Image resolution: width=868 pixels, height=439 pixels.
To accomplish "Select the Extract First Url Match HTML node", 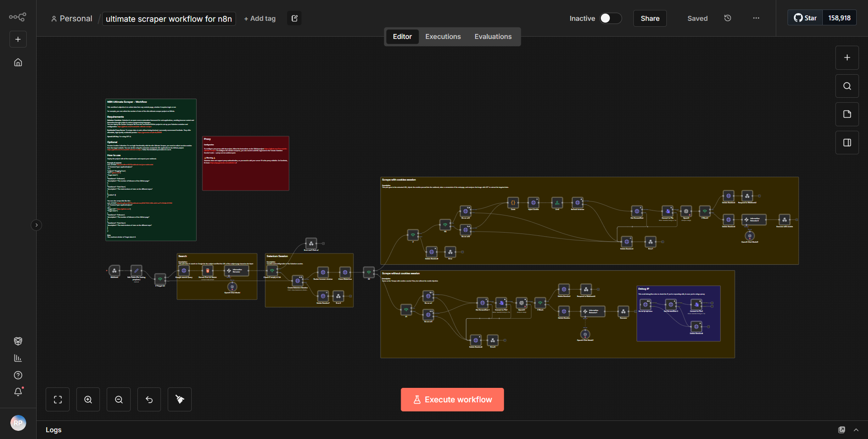I will (x=208, y=271).
